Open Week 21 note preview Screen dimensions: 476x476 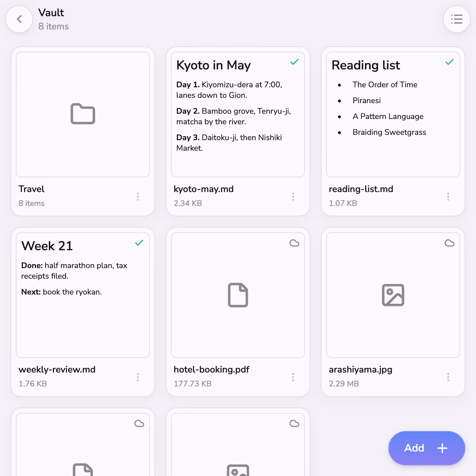(83, 295)
